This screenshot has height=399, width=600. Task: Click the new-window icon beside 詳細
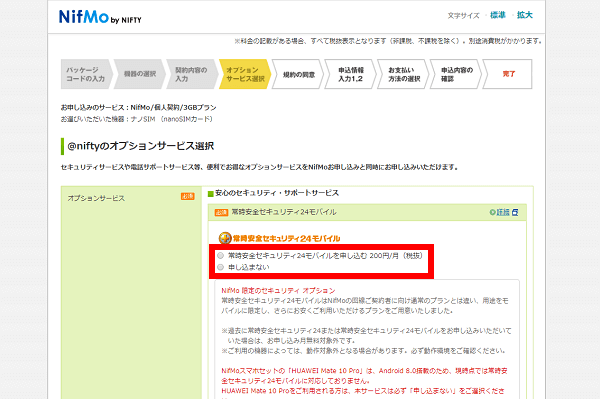point(515,212)
